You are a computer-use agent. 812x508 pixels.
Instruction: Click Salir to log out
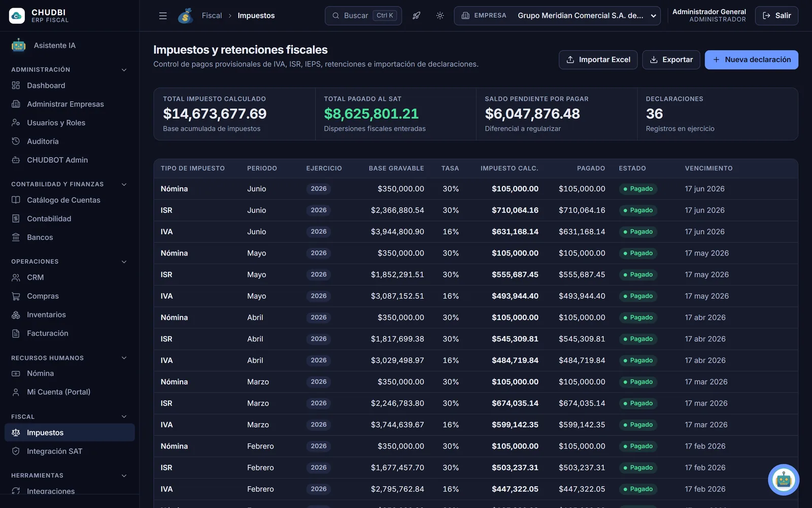click(x=776, y=16)
